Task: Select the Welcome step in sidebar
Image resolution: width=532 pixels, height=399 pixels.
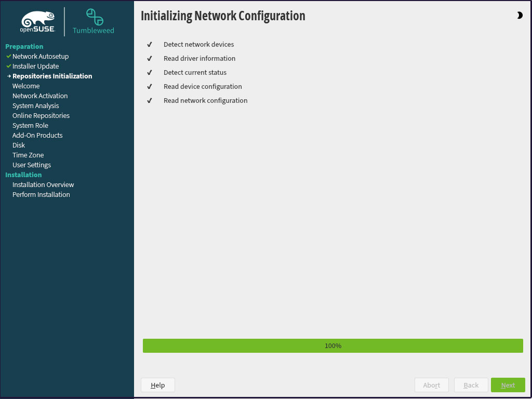Action: tap(26, 86)
